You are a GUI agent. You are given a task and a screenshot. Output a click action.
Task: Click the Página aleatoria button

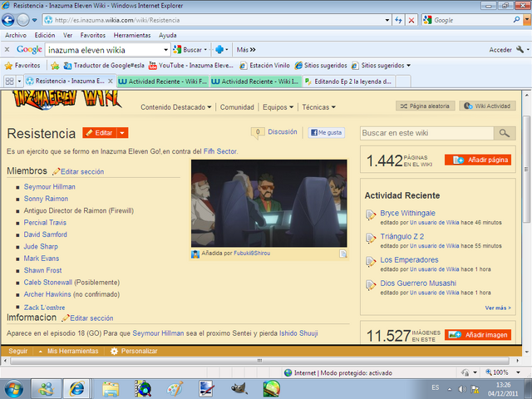tap(425, 106)
